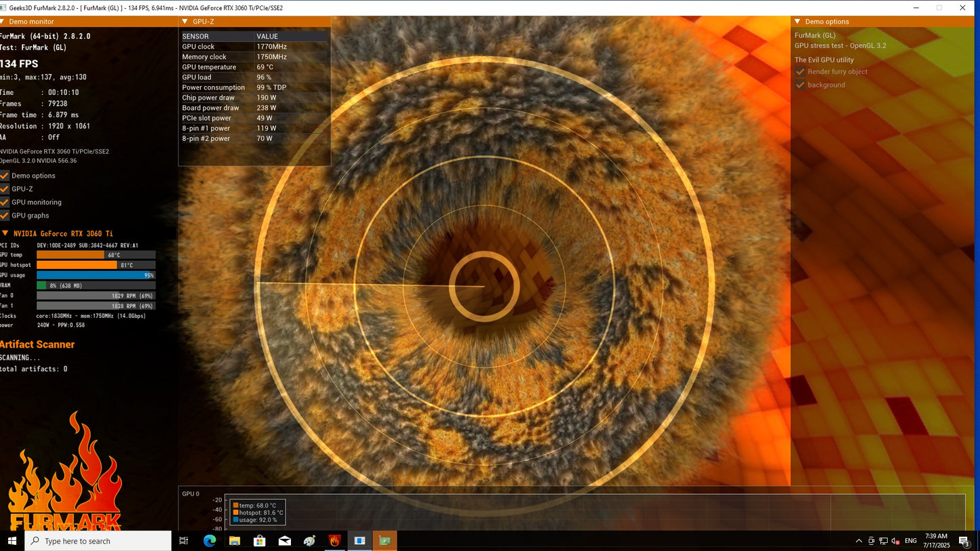
Task: Collapse the Demo monitor panel triangle
Action: point(3,22)
